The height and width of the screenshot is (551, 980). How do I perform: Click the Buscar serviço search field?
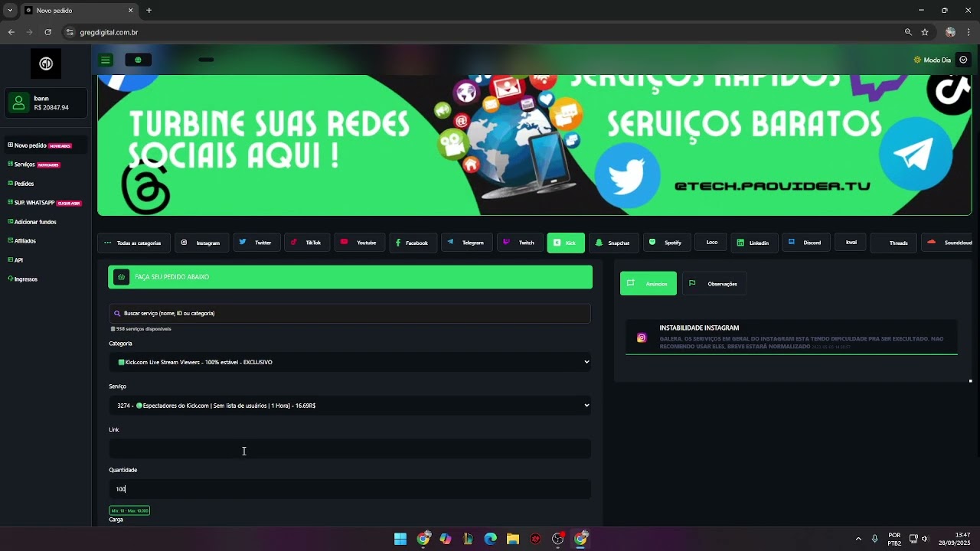point(350,313)
